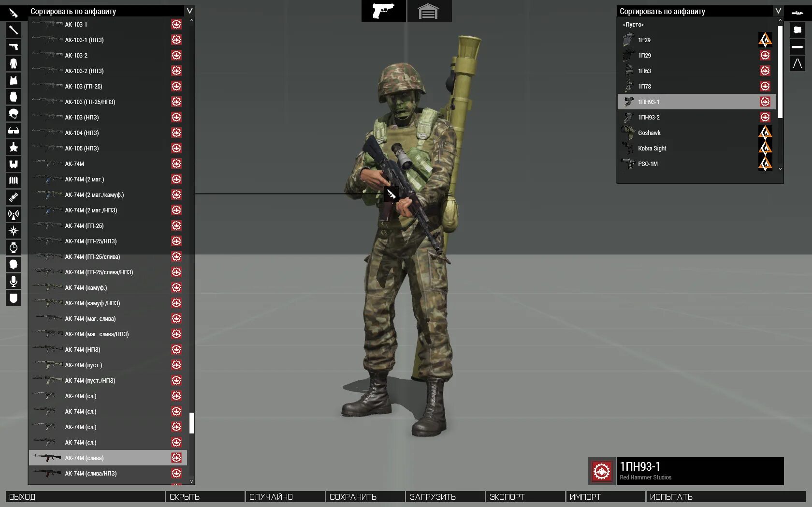This screenshot has width=812, height=507.
Task: Open the compass category
Action: pyautogui.click(x=14, y=231)
